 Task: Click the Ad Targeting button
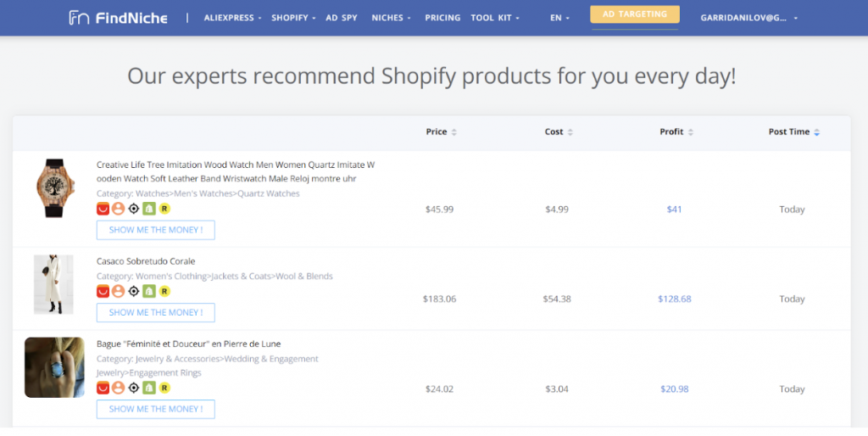pyautogui.click(x=634, y=14)
